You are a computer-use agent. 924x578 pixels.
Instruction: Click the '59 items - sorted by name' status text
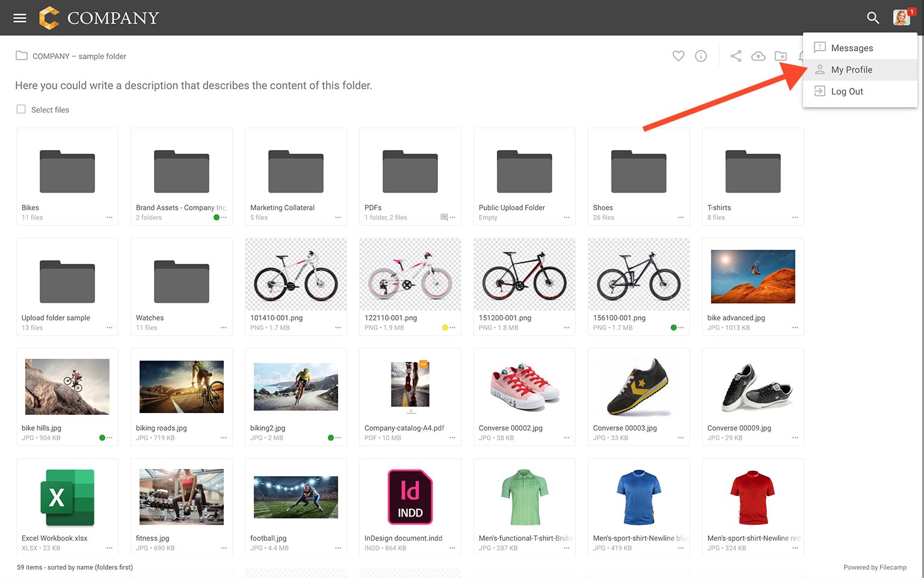tap(75, 567)
